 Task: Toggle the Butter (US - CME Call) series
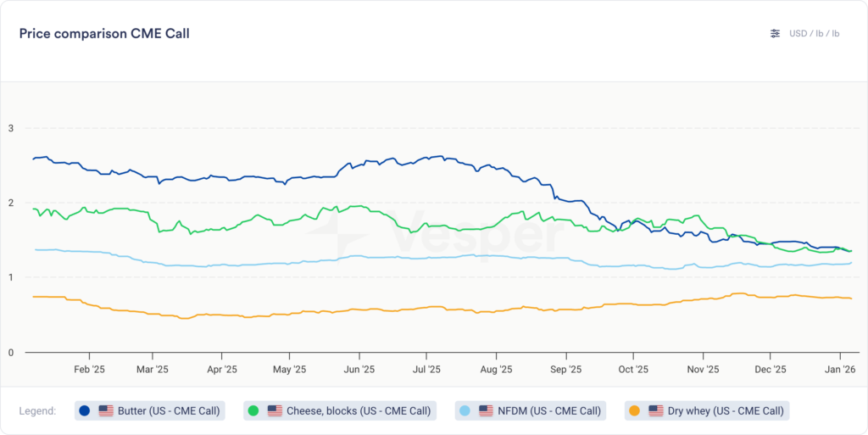[169, 411]
